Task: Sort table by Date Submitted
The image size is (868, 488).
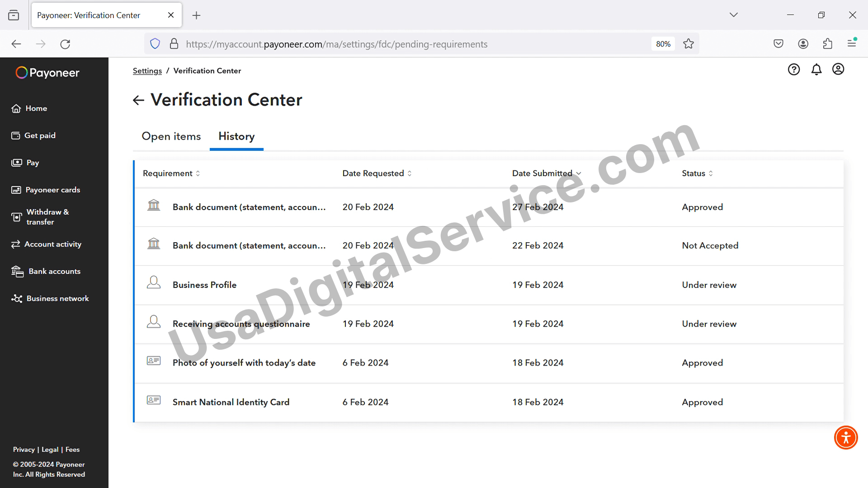Action: (547, 174)
